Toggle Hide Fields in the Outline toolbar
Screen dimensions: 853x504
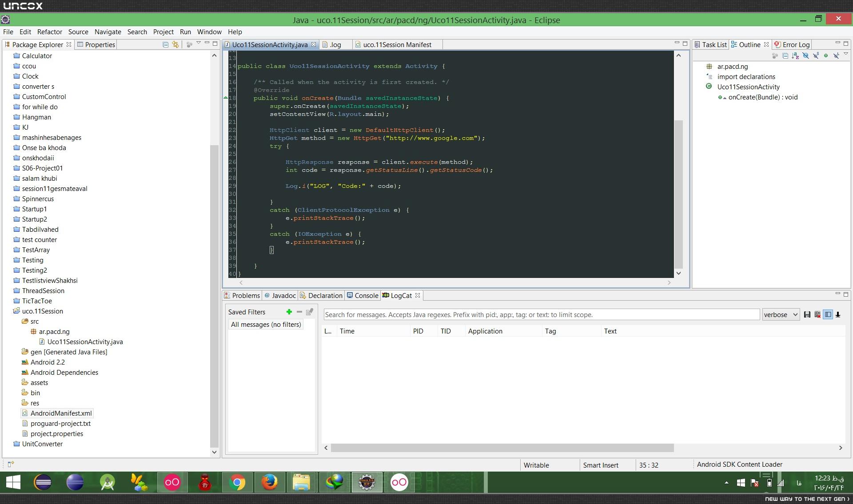pyautogui.click(x=805, y=56)
